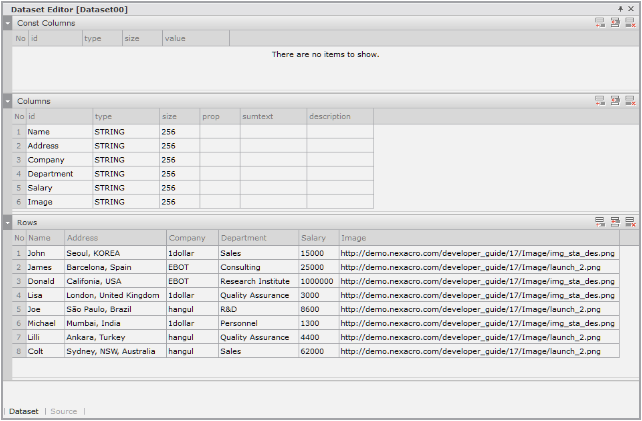Screen dimensions: 642x421
Task: Collapse the Rows section
Action: pyautogui.click(x=8, y=222)
